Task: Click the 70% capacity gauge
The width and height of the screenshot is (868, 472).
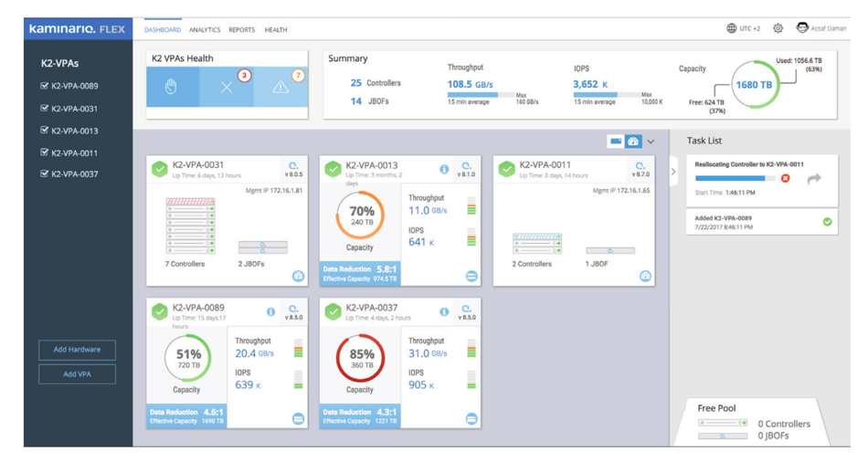Action: pos(361,215)
